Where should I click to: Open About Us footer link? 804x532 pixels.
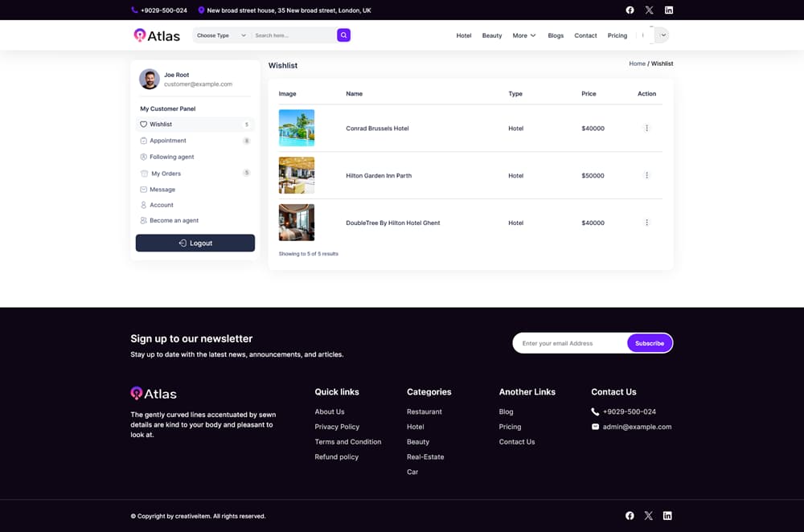click(329, 411)
